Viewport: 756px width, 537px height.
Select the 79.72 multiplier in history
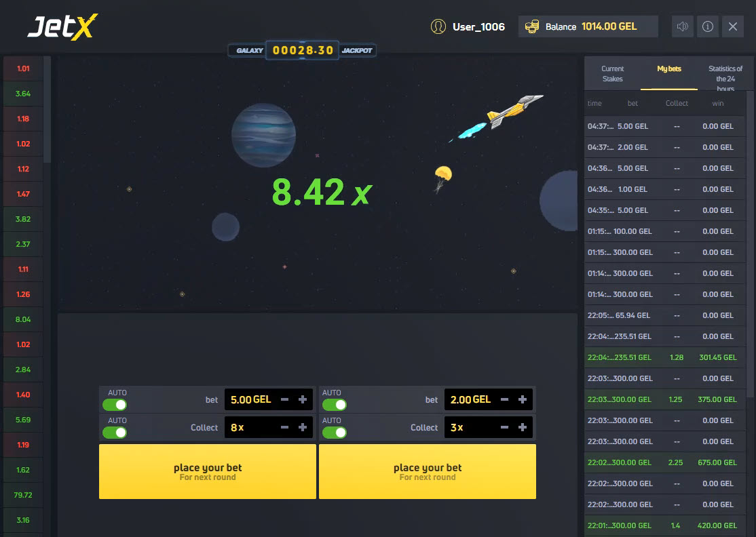(x=23, y=495)
